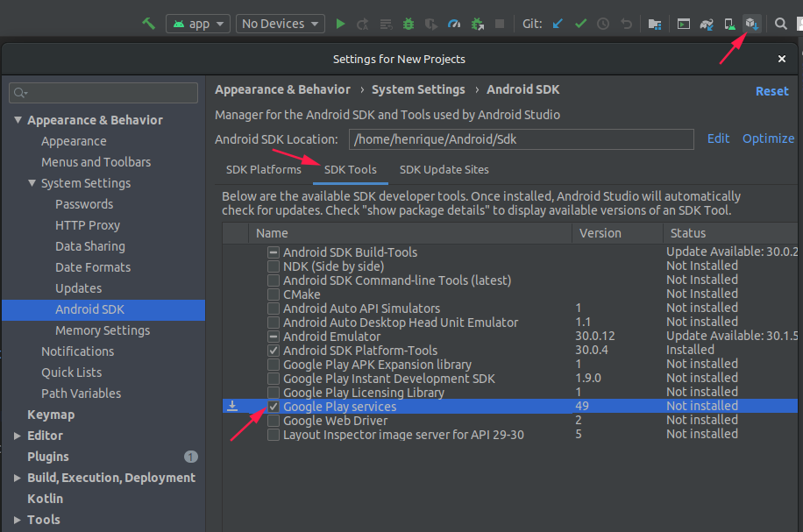
Task: Click Git Rollback undo arrow
Action: pyautogui.click(x=626, y=24)
